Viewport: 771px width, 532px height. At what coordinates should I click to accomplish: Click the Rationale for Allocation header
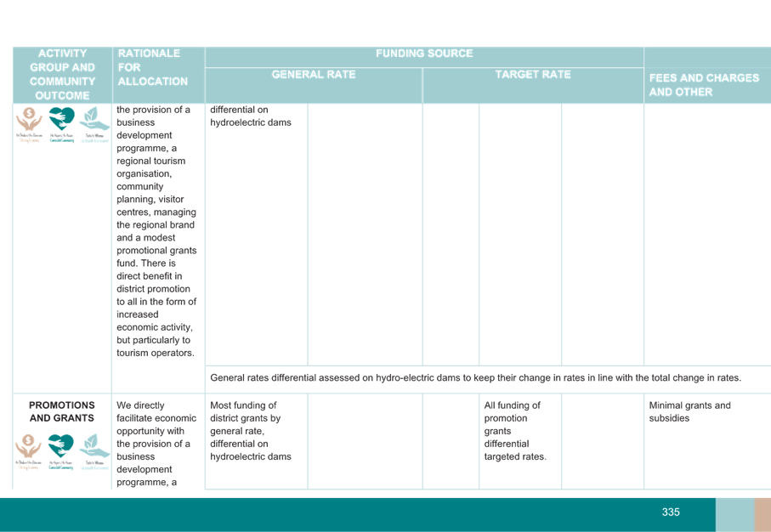(x=153, y=67)
